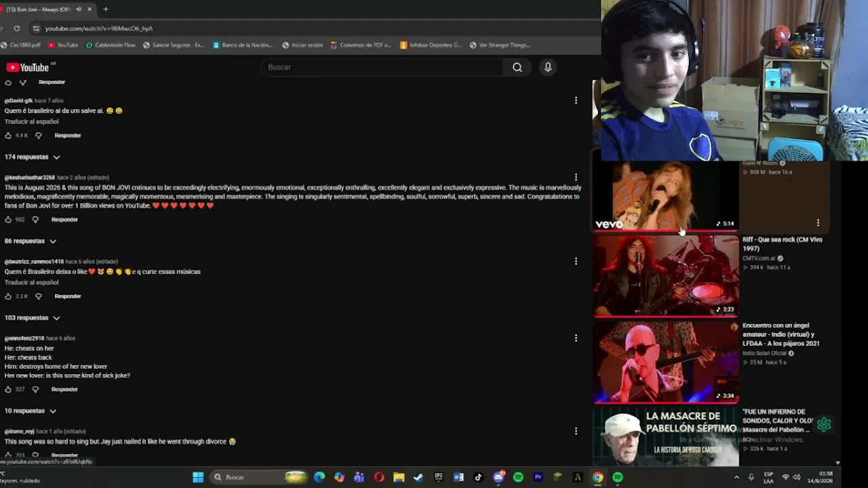This screenshot has width=868, height=488.
Task: Reply to the @ennofenz2918 comment
Action: click(x=65, y=389)
